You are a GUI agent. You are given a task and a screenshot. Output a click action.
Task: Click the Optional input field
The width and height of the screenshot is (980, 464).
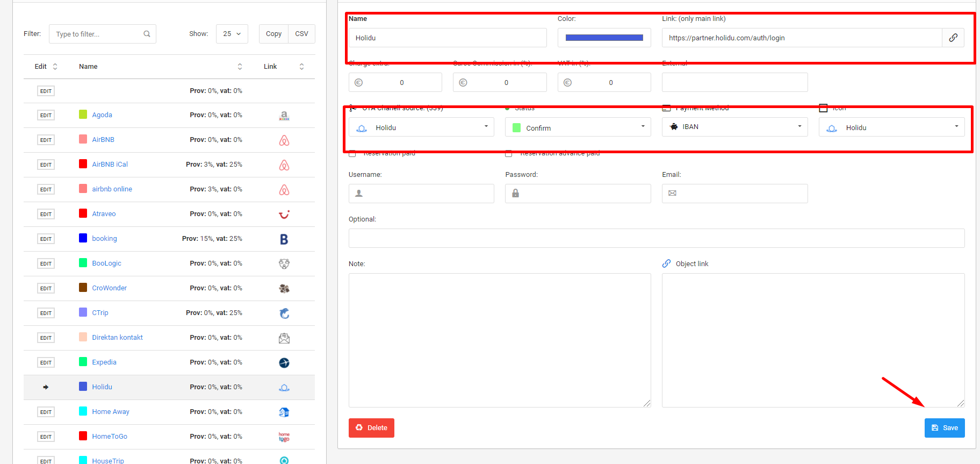(x=657, y=238)
